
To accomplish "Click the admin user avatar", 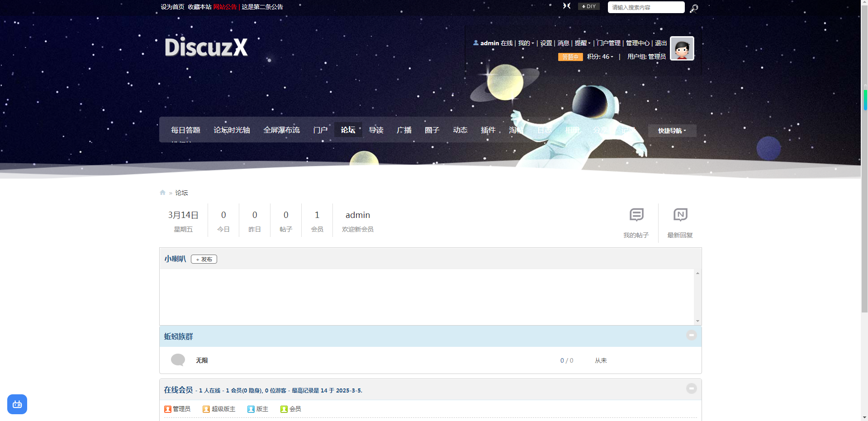I will coord(682,48).
